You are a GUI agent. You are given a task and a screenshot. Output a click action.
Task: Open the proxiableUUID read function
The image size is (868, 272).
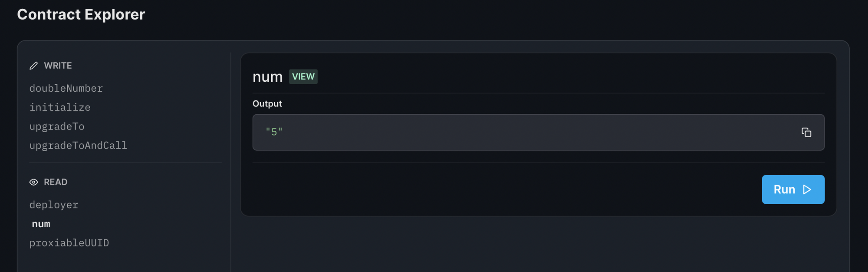pyautogui.click(x=69, y=243)
